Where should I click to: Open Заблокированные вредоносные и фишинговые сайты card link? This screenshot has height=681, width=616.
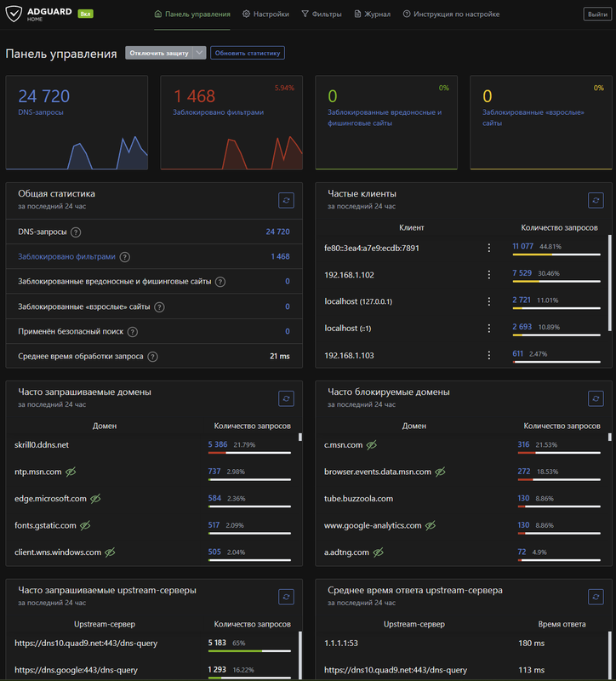[385, 117]
